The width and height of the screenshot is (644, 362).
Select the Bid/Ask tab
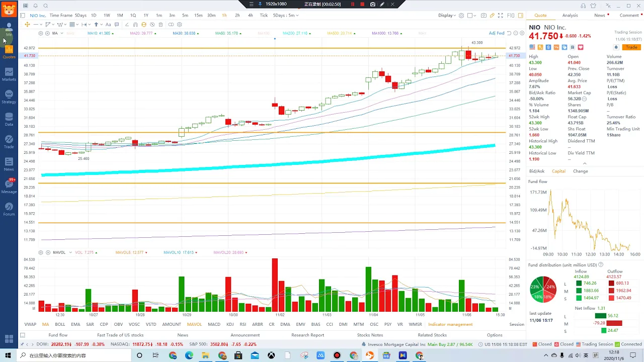point(537,171)
